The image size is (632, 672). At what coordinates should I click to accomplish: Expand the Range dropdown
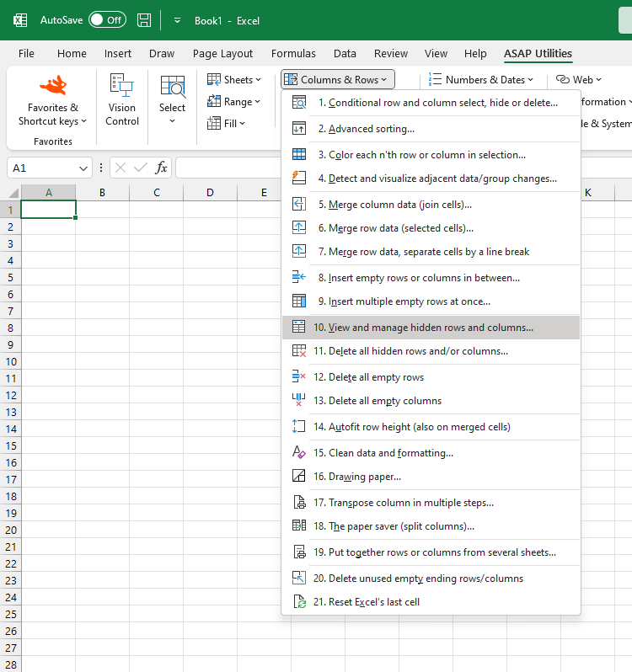pyautogui.click(x=233, y=102)
